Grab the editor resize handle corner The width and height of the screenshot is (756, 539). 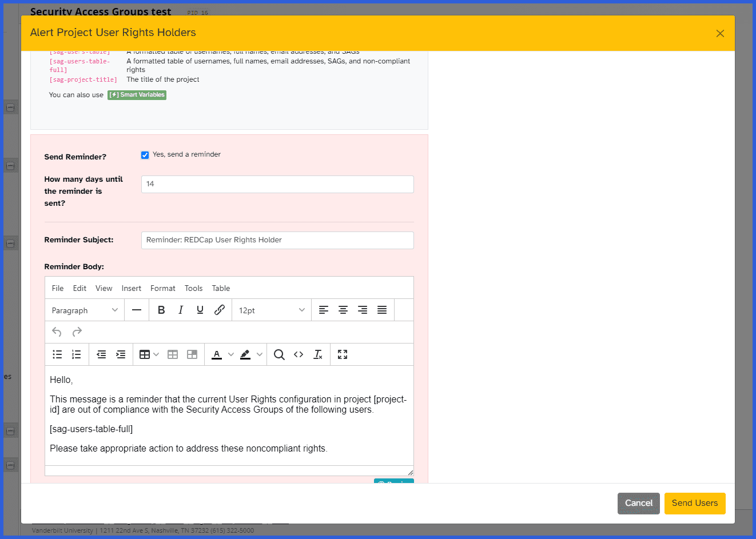[410, 472]
